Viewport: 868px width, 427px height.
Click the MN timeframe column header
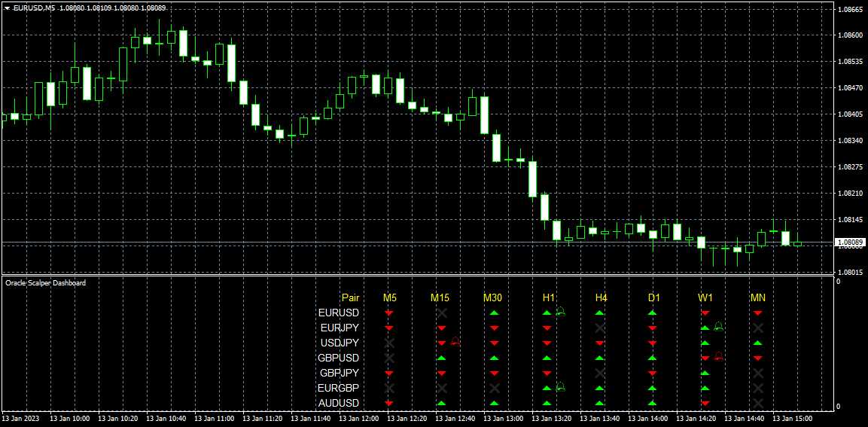pos(758,298)
